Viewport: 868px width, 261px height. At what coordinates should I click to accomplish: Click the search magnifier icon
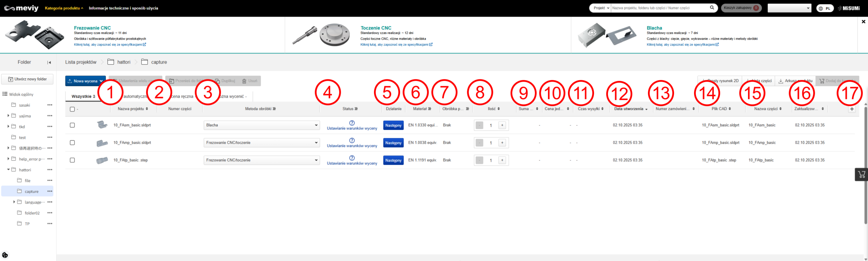pyautogui.click(x=712, y=8)
